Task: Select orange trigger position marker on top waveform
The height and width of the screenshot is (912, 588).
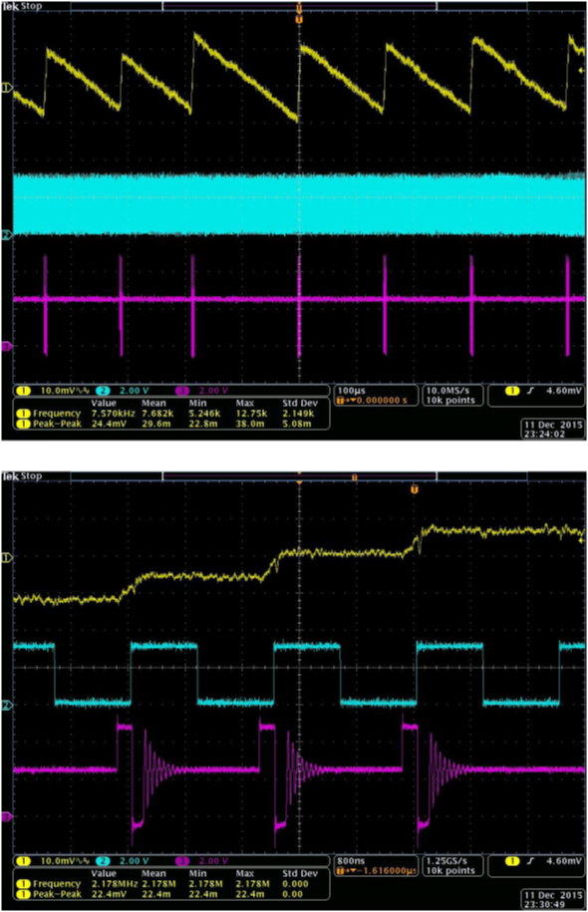Action: (x=299, y=19)
